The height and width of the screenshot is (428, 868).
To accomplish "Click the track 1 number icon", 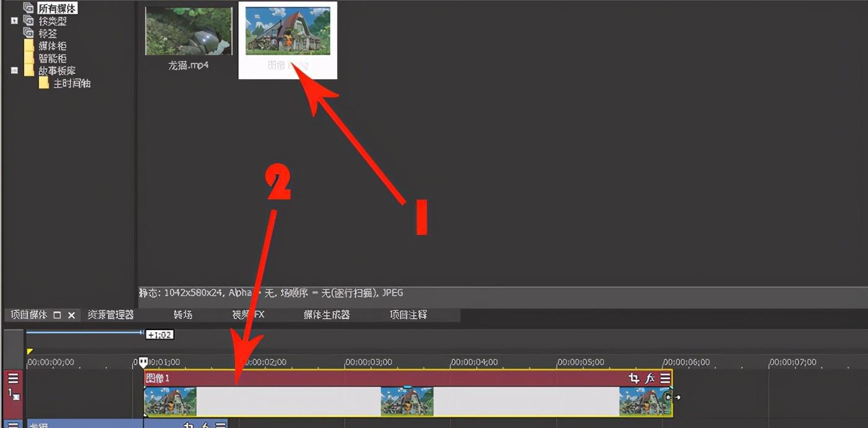I will click(x=13, y=394).
